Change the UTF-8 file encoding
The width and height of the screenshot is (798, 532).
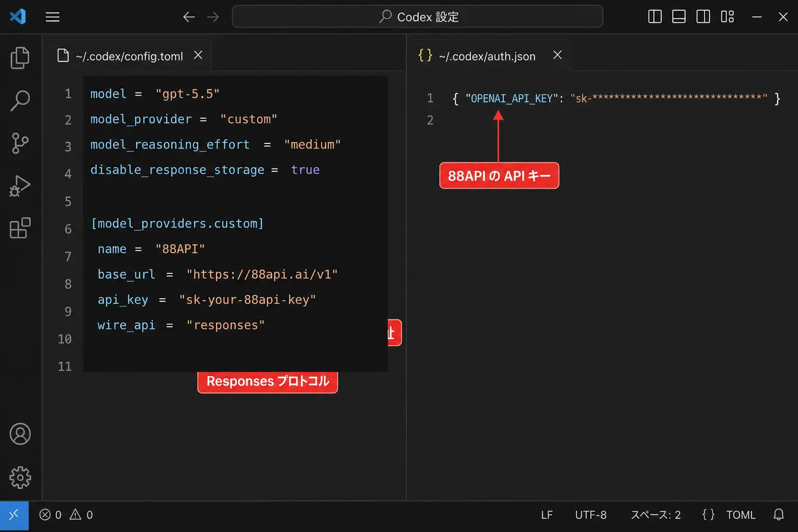pos(591,515)
